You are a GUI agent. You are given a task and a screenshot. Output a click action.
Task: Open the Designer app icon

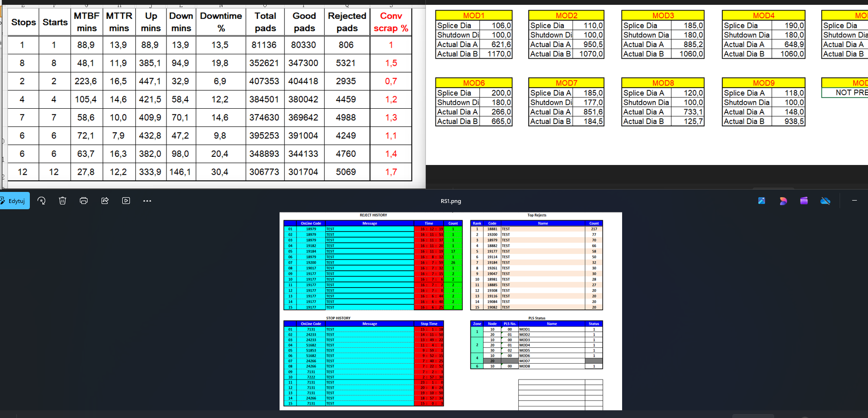(762, 201)
